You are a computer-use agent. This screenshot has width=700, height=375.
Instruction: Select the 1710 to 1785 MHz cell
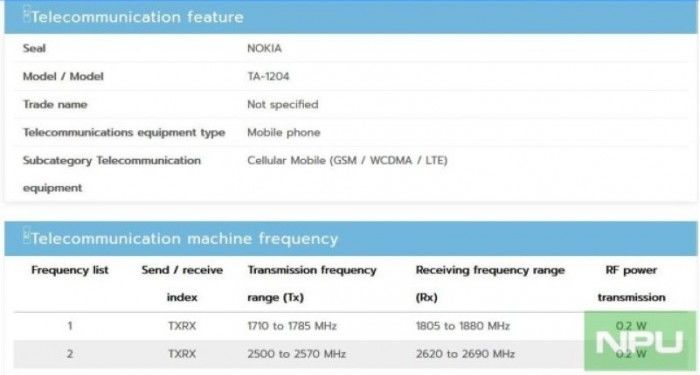click(292, 326)
